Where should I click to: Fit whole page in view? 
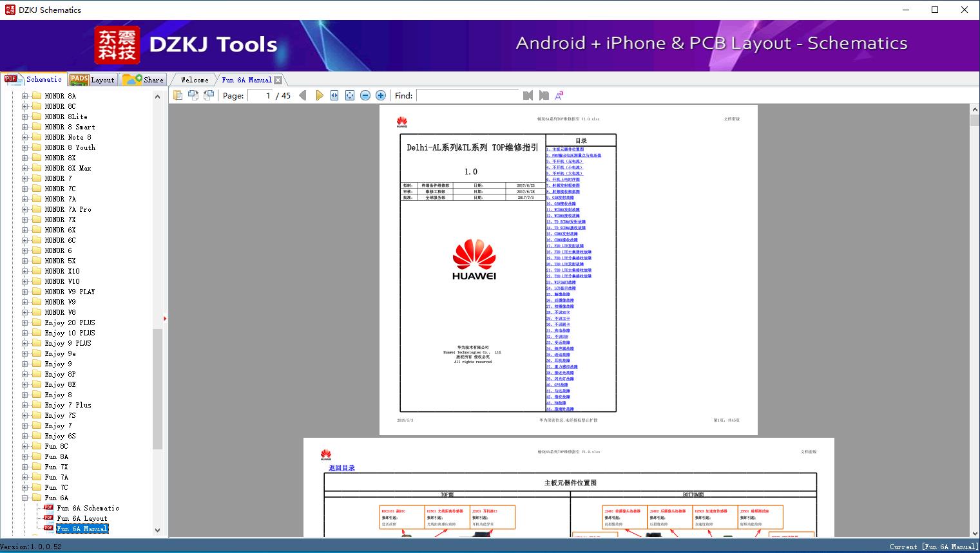coord(350,95)
